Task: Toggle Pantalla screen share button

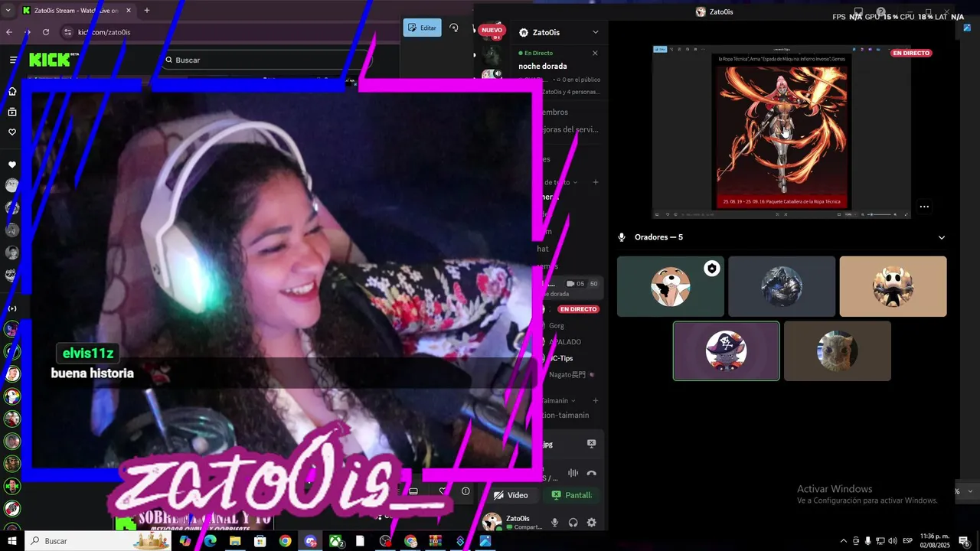Action: [572, 495]
